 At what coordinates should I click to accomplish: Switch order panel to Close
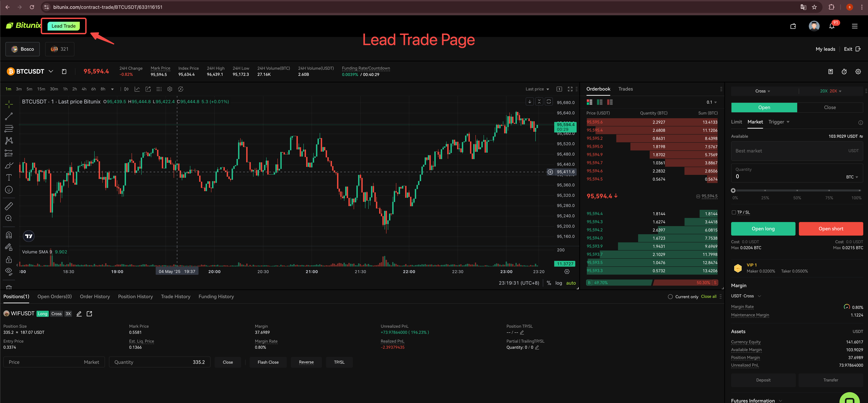830,107
